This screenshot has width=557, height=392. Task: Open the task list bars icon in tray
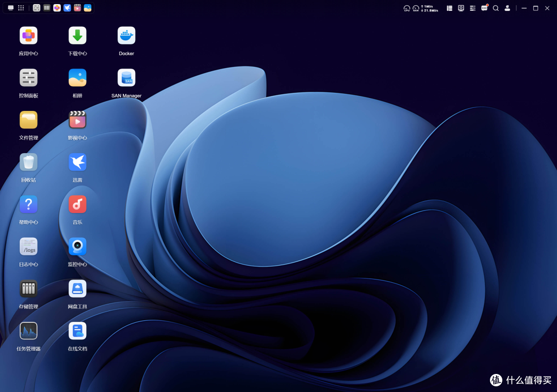coord(472,8)
